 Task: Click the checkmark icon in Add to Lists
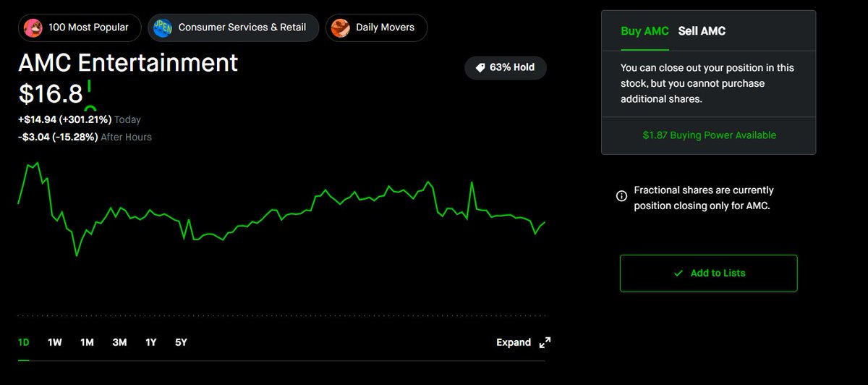678,273
